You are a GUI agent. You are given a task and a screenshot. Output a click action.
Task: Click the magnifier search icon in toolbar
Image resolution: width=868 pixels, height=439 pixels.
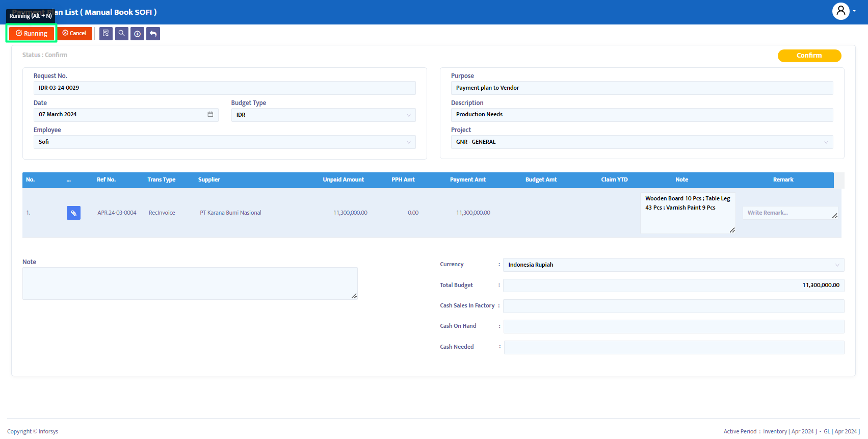click(x=122, y=34)
